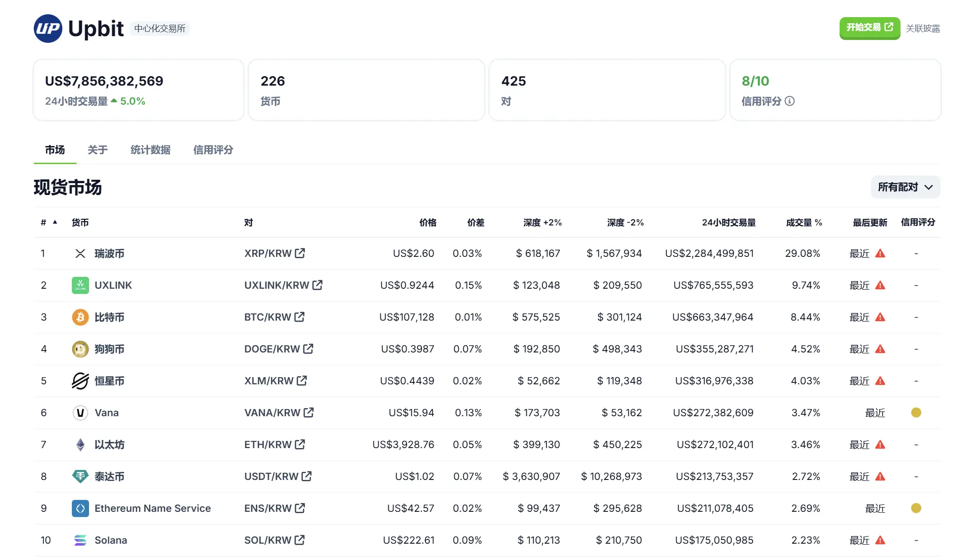Click the Vana coin logo

tap(80, 413)
